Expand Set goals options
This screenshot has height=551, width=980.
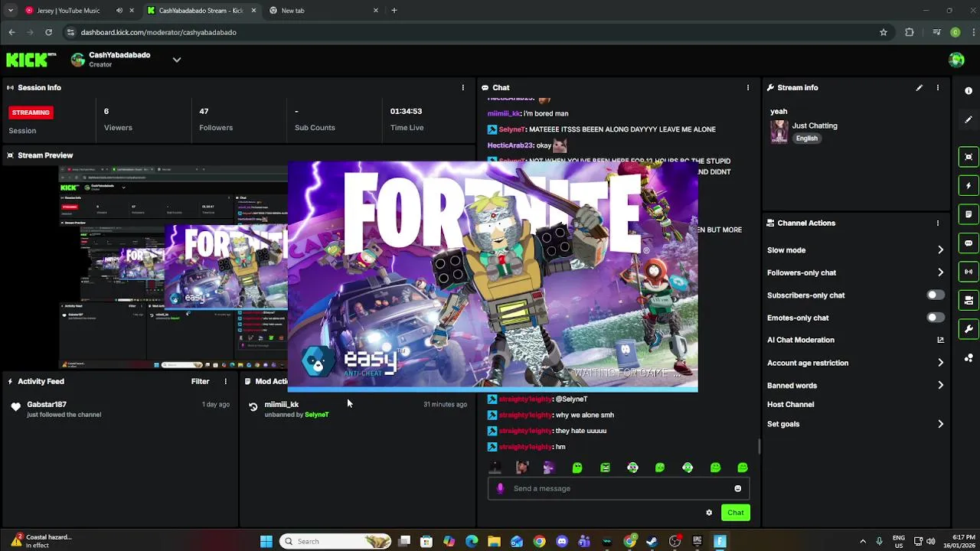pos(940,424)
